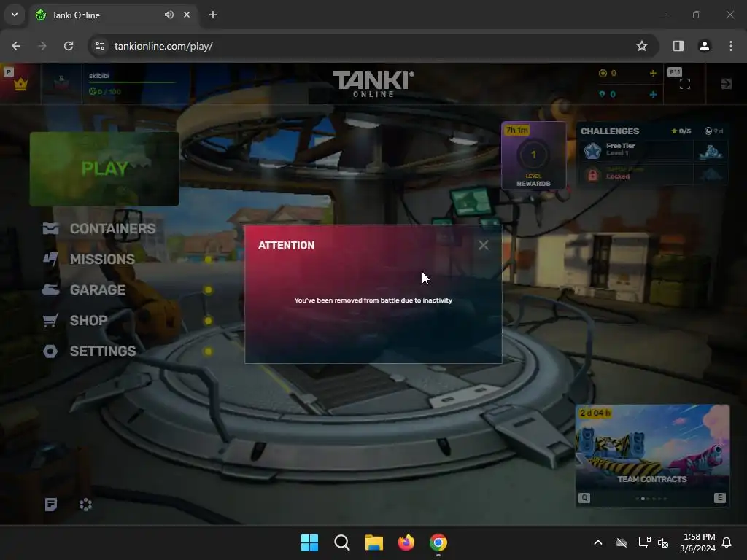Viewport: 747px width, 560px height.
Task: Mute the Tanki Online tab audio
Action: click(x=169, y=15)
